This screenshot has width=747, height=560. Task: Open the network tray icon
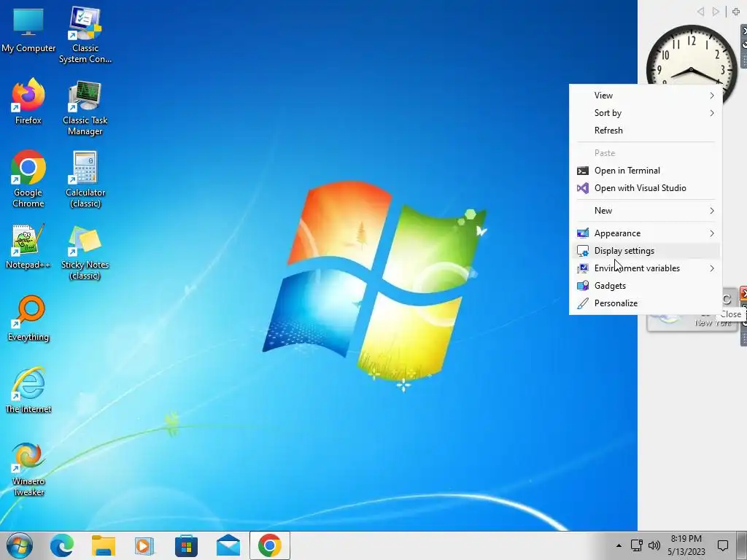pos(636,545)
